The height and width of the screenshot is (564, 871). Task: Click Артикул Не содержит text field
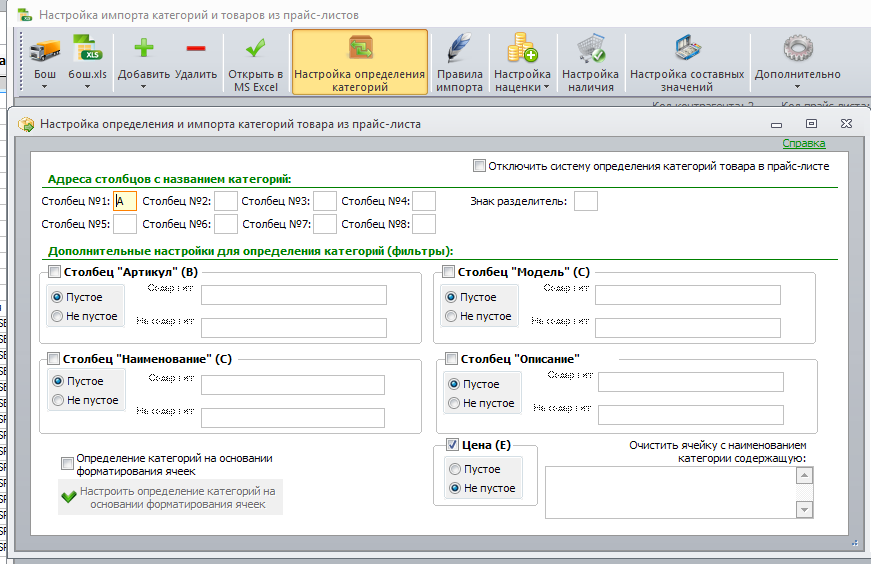tap(294, 328)
